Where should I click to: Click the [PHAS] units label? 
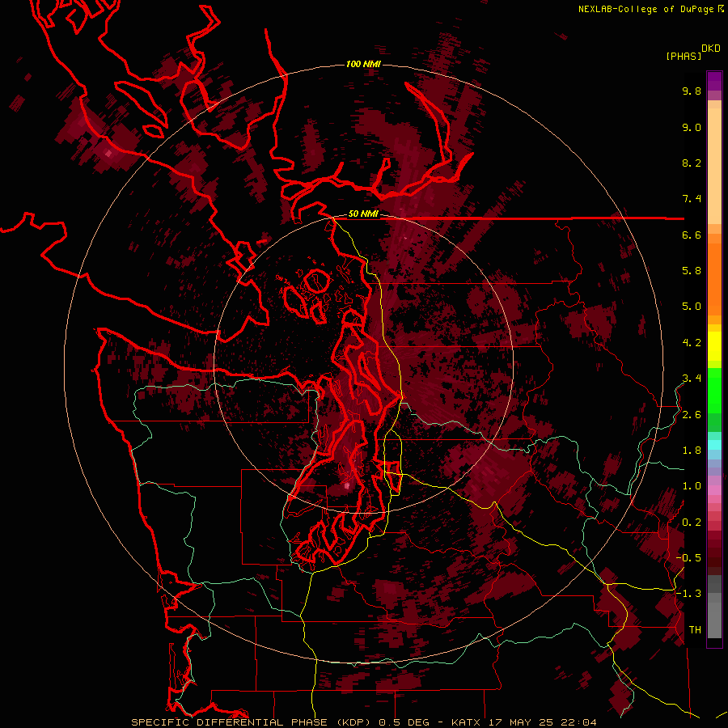coord(684,57)
